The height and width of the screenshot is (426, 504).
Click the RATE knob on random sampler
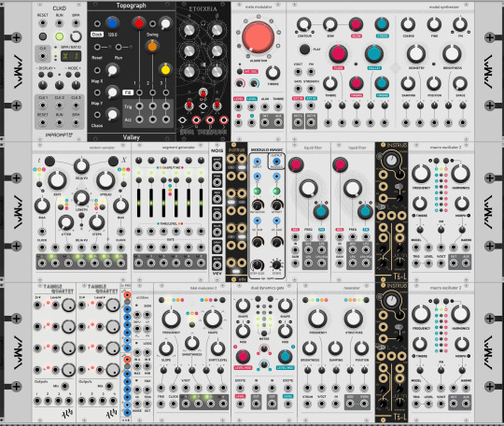click(x=57, y=180)
